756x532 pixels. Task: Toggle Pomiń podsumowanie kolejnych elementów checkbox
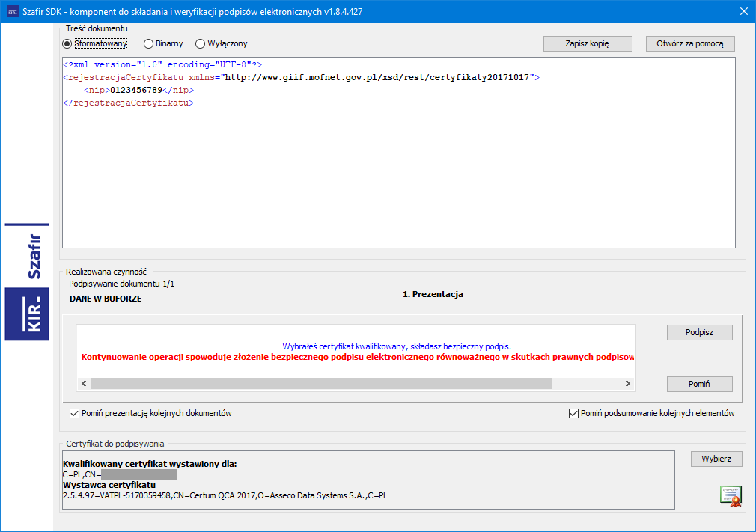point(574,413)
